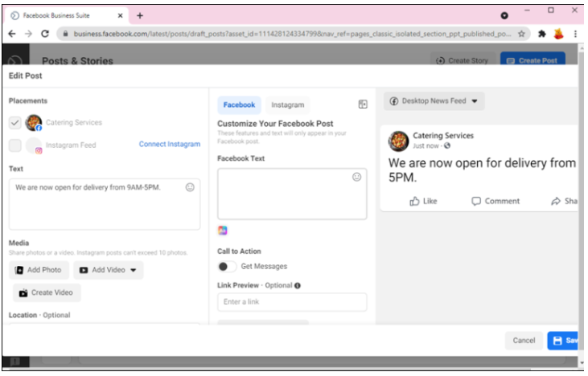Click emoji icon in Facebook Text box
The height and width of the screenshot is (376, 588).
(356, 177)
